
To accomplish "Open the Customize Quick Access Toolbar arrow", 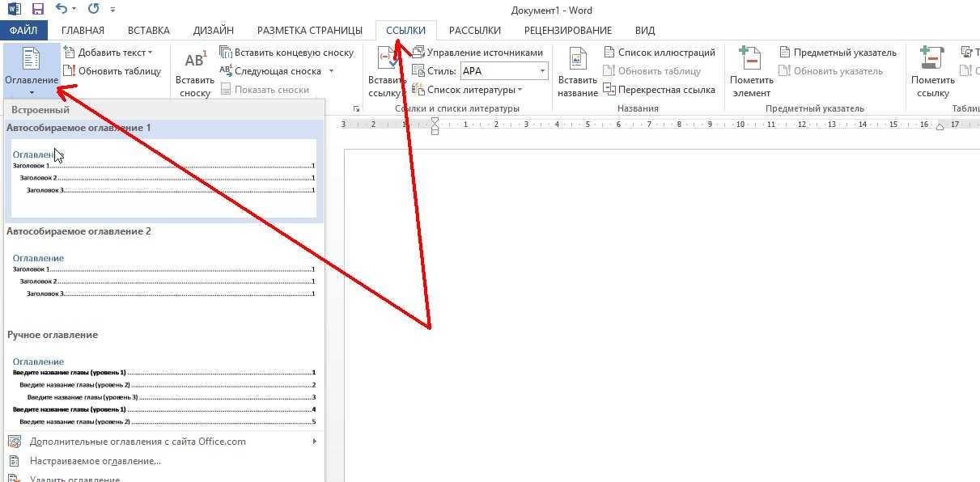I will coord(112,11).
